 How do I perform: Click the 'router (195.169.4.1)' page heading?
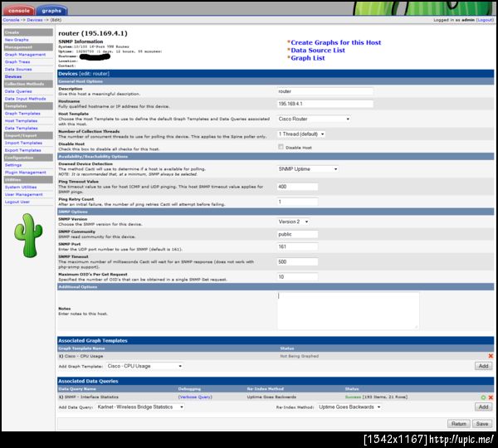[93, 33]
